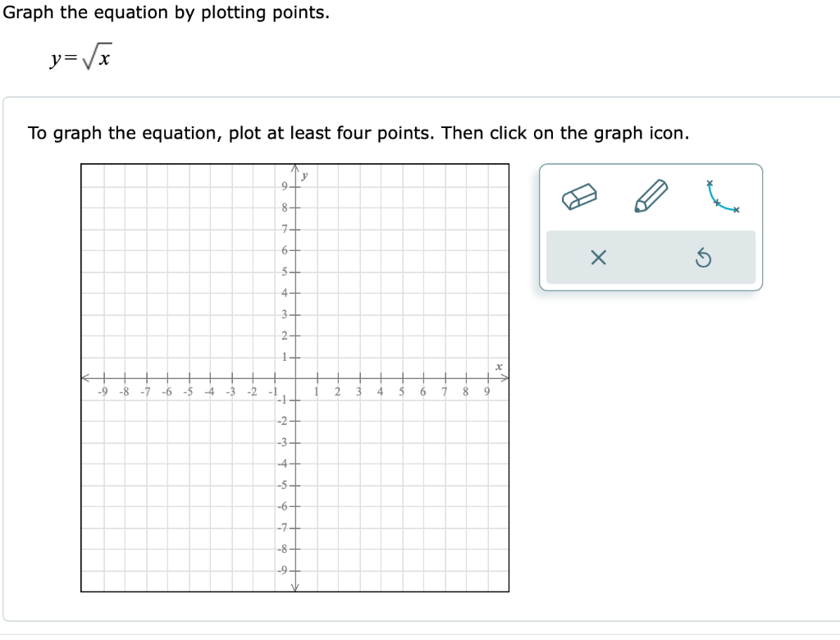840x640 pixels.
Task: Click the tick mark at y equals 6
Action: click(x=295, y=250)
